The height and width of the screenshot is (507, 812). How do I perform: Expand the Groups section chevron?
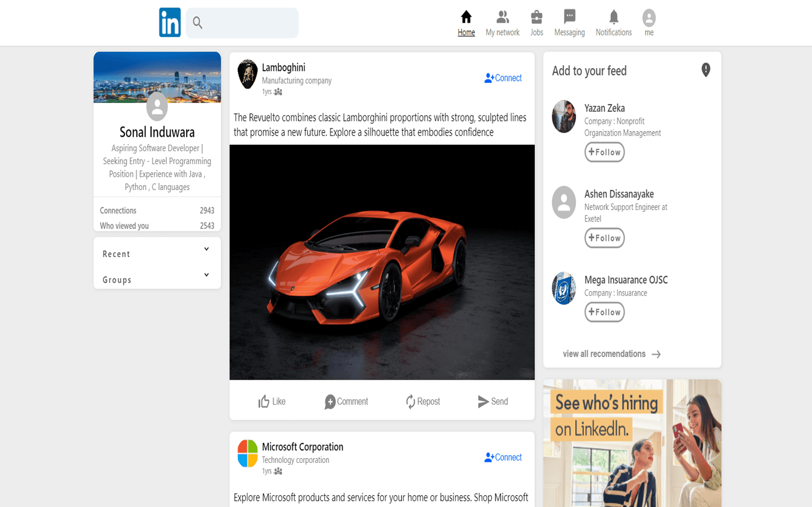pos(206,275)
